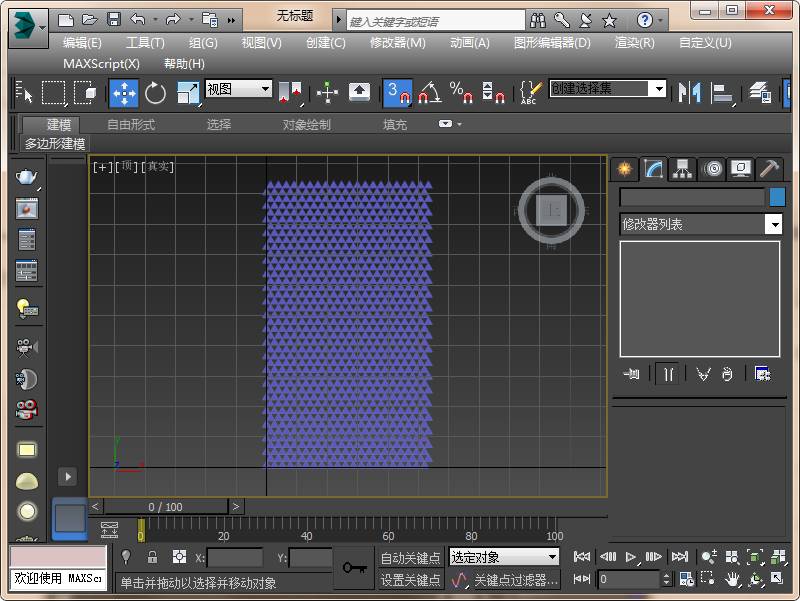Click the X coordinate input field
This screenshot has height=601, width=800.
(x=235, y=558)
